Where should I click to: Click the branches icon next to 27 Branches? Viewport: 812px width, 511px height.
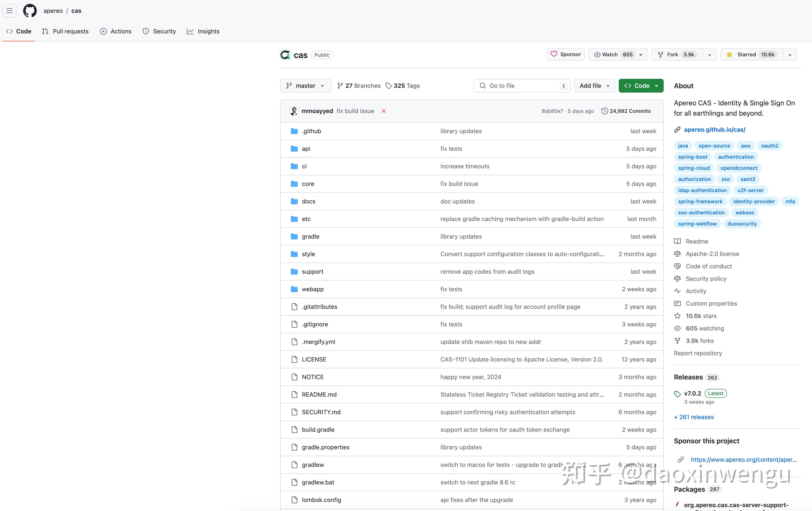pyautogui.click(x=340, y=86)
